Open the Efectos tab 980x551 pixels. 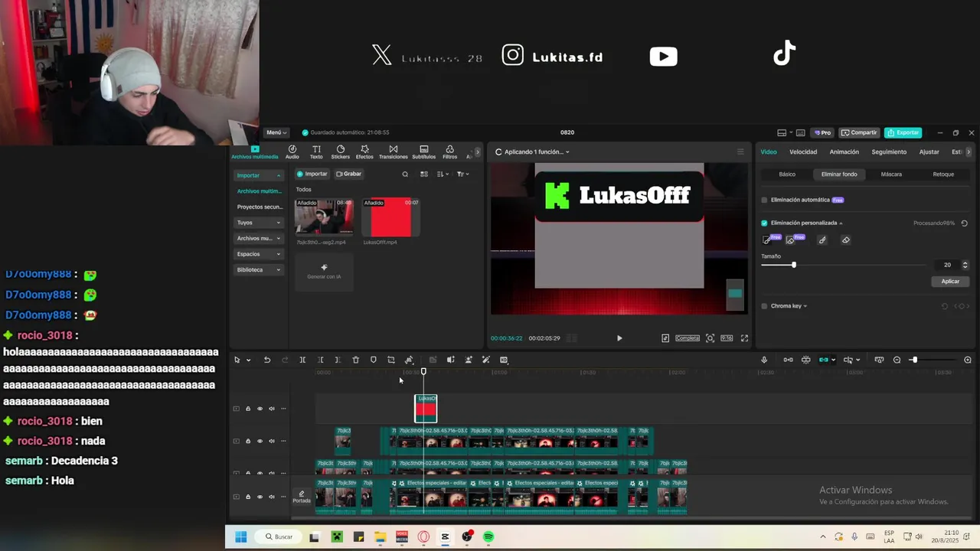click(x=364, y=152)
